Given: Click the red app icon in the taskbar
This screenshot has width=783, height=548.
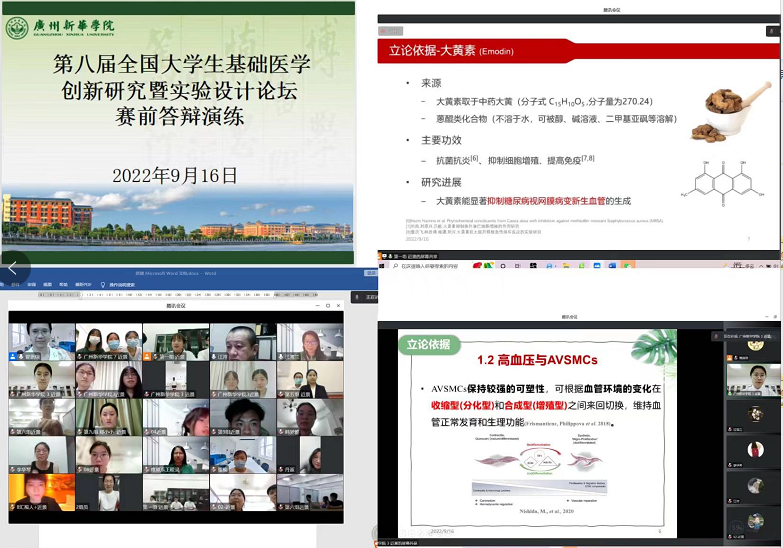Looking at the screenshot, I should tap(476, 266).
